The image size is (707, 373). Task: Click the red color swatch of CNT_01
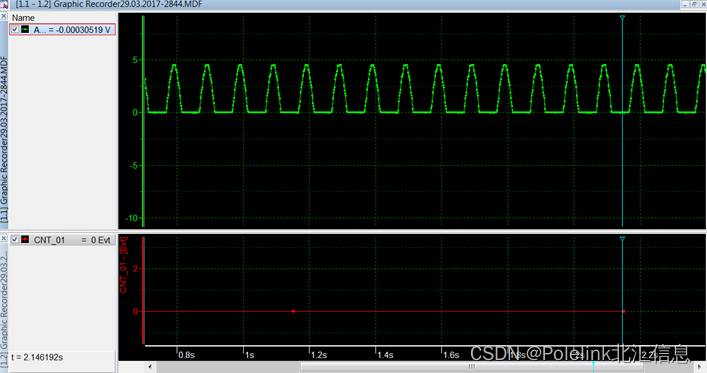coord(25,239)
